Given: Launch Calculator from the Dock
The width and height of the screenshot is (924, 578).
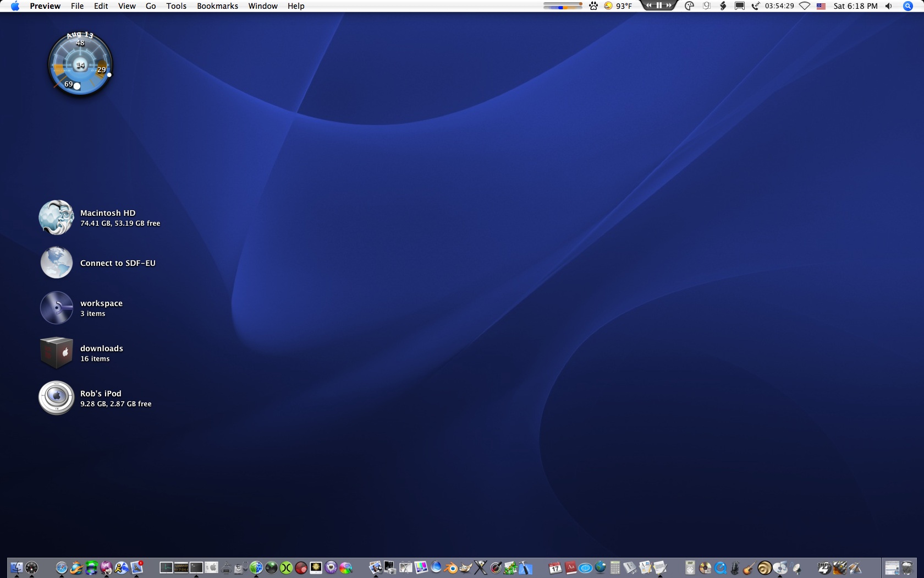Looking at the screenshot, I should click(x=615, y=568).
